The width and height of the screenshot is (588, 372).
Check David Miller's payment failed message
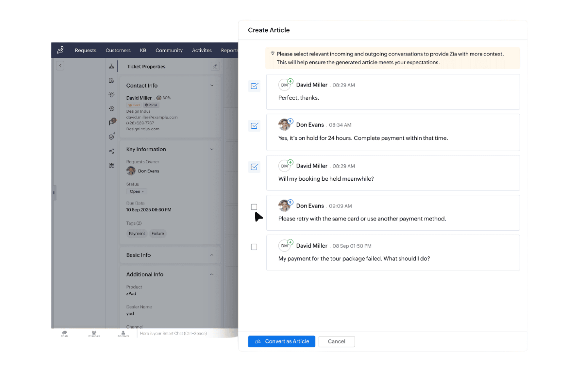(x=254, y=247)
